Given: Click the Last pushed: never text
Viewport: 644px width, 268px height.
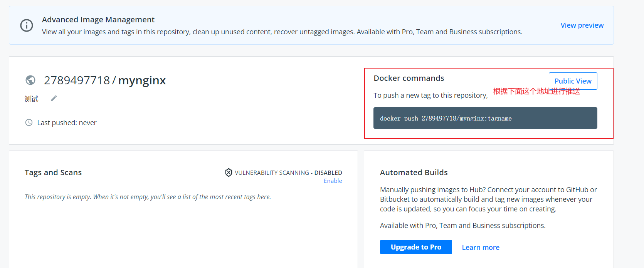Looking at the screenshot, I should click(x=67, y=123).
